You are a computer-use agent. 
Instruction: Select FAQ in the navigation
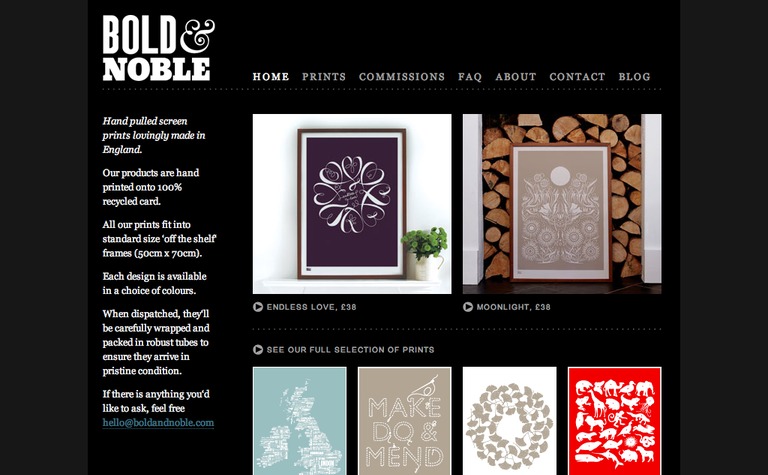[x=470, y=77]
